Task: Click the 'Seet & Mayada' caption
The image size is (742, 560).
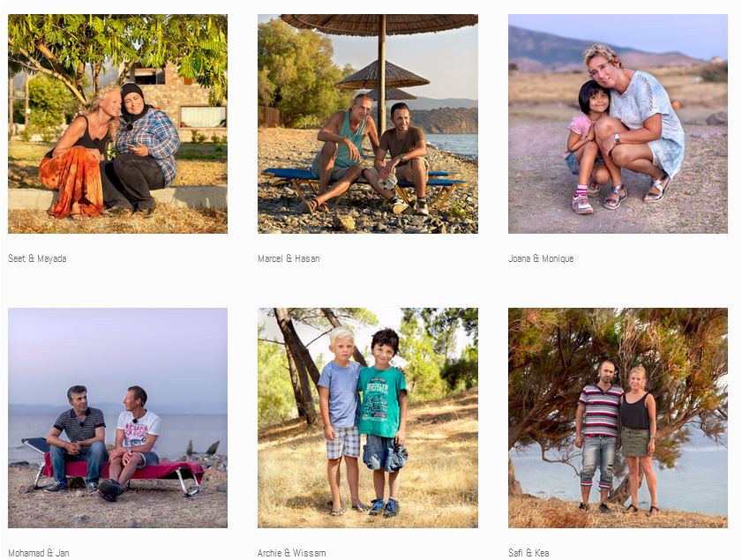Action: (x=37, y=258)
